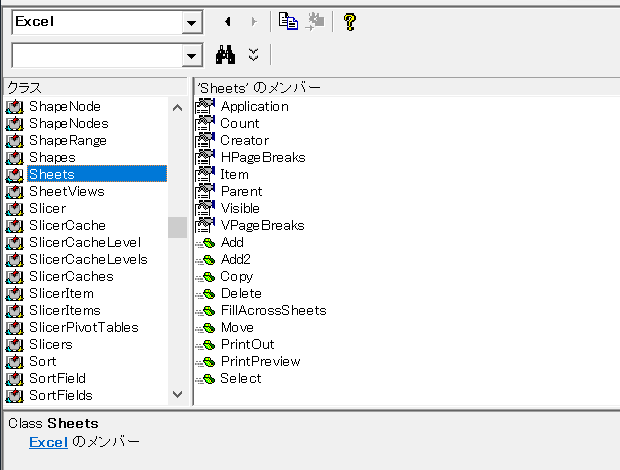Select the SlicerItems class
The image size is (620, 470).
tap(65, 310)
